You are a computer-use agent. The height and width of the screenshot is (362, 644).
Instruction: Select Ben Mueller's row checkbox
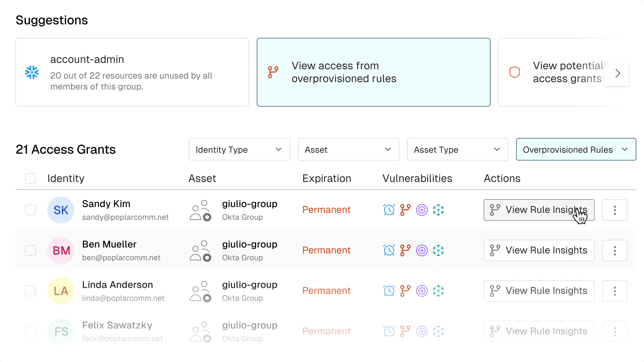(x=30, y=250)
